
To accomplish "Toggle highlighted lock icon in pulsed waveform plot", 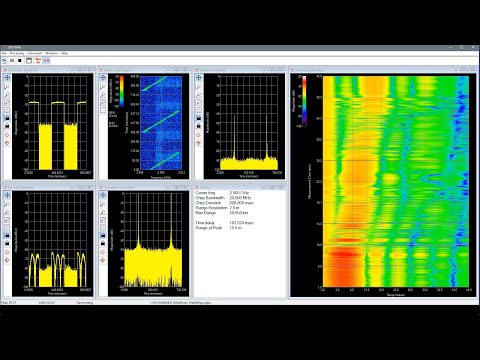I will [x=7, y=118].
